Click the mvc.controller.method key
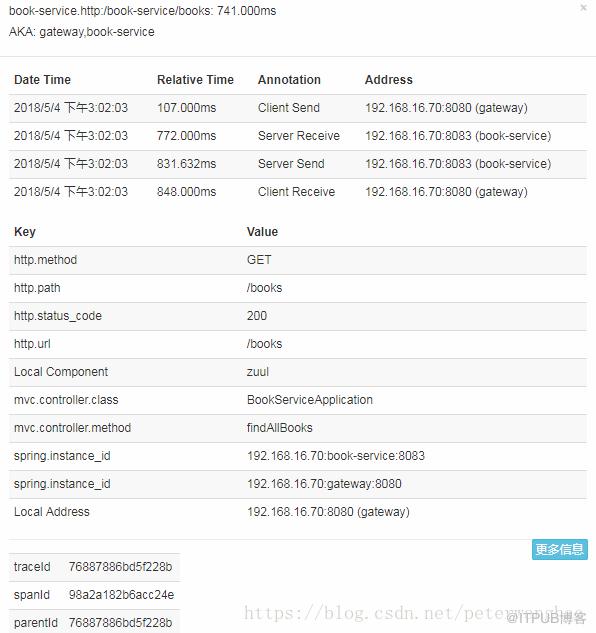This screenshot has width=596, height=633. [73, 428]
